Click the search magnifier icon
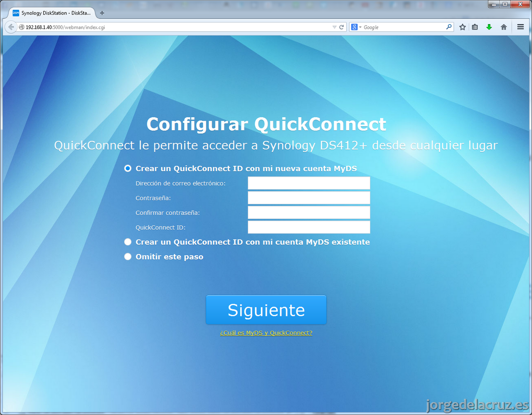Image resolution: width=532 pixels, height=415 pixels. point(449,27)
